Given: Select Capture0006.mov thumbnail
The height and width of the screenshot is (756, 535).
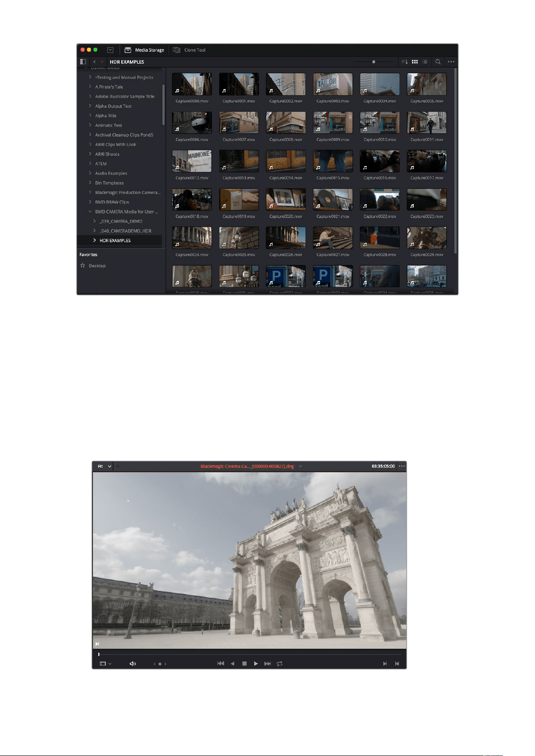Looking at the screenshot, I should click(192, 122).
